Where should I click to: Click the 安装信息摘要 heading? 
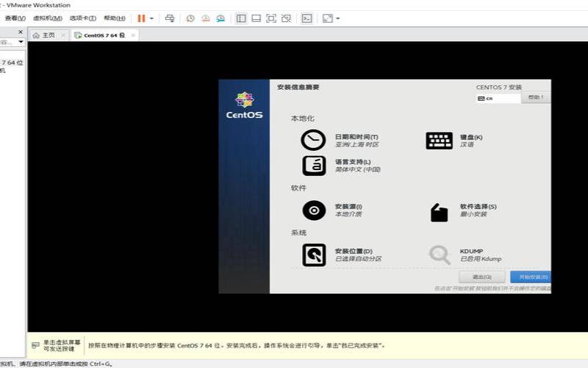298,87
